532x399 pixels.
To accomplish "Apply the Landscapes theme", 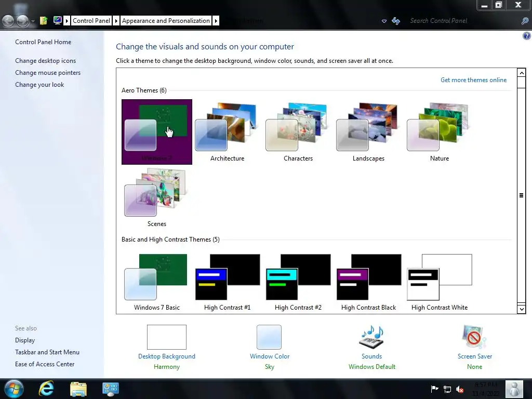I will 368,132.
